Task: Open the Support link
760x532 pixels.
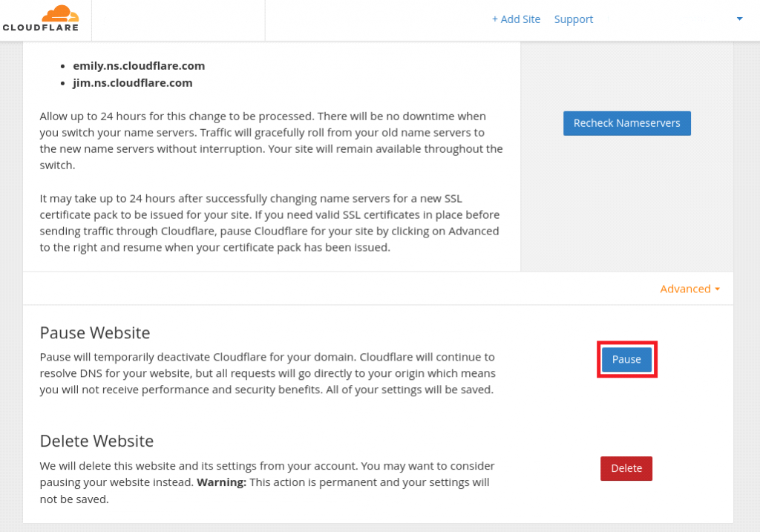Action: click(574, 19)
